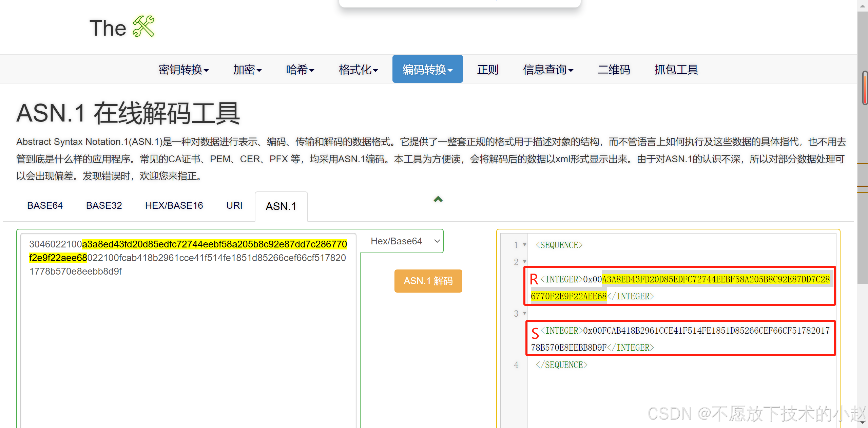Open the 哈希 dropdown menu

point(300,70)
